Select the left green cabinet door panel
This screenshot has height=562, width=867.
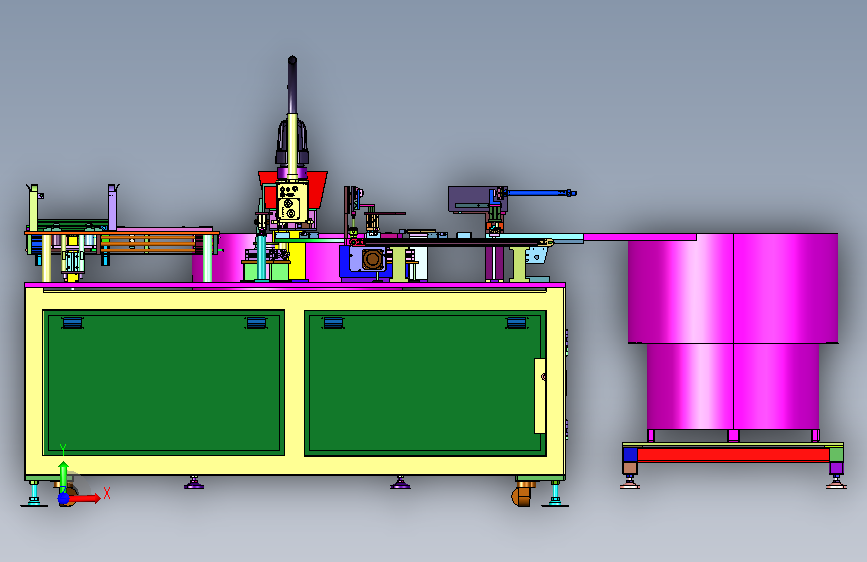(164, 383)
